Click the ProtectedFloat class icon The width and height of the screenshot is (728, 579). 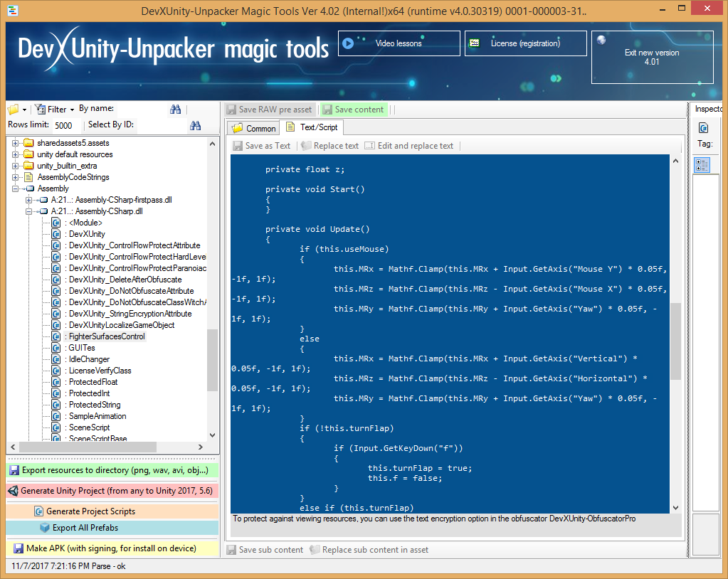coord(56,382)
